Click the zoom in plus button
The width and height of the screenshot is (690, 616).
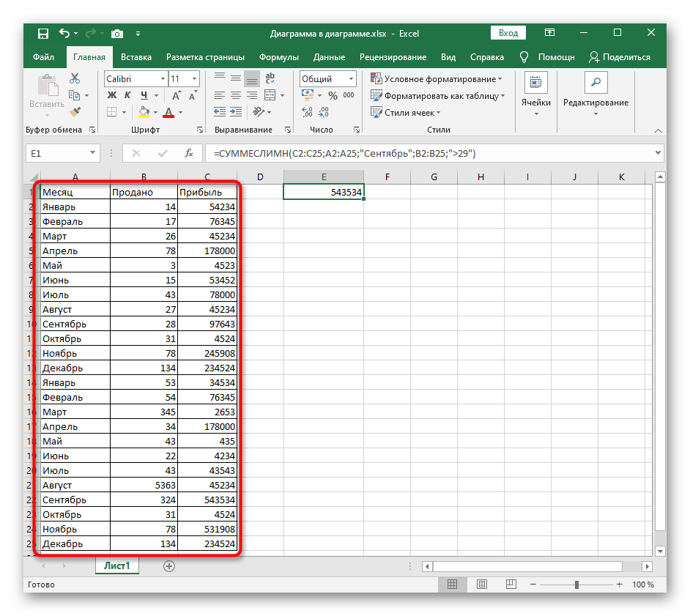point(619,585)
